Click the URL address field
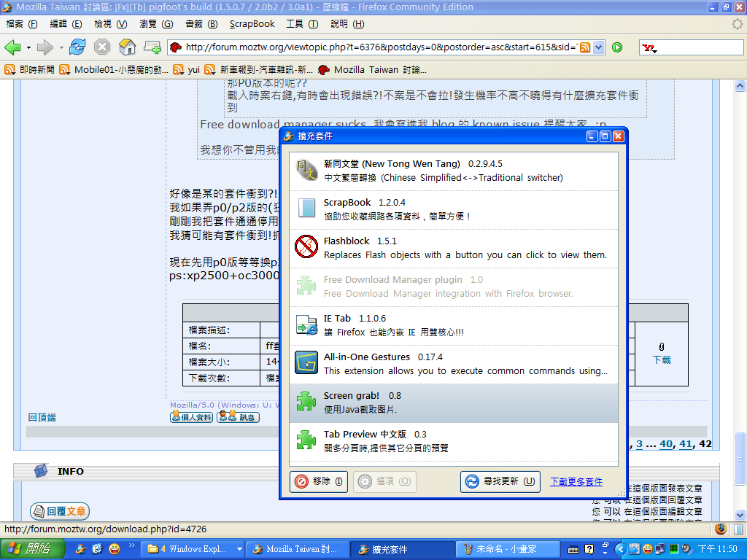 pyautogui.click(x=381, y=47)
